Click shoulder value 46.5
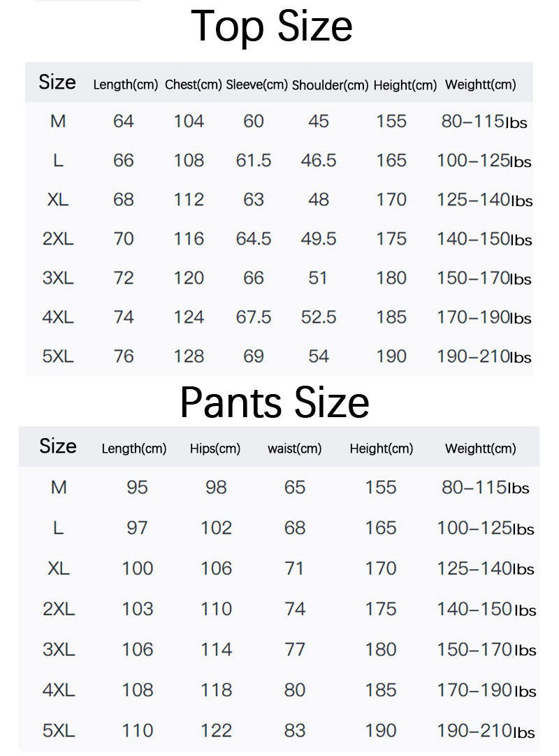The height and width of the screenshot is (756, 559). [319, 161]
